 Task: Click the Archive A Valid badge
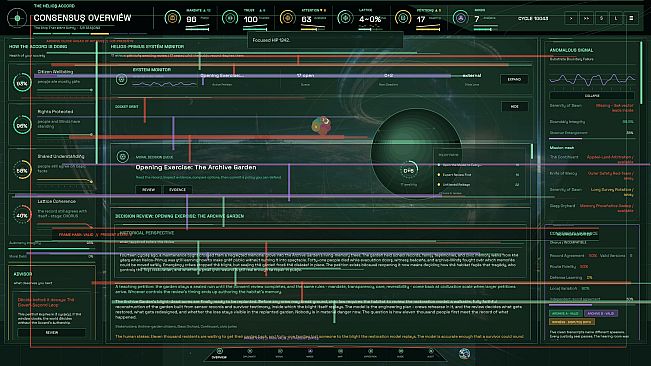point(565,313)
